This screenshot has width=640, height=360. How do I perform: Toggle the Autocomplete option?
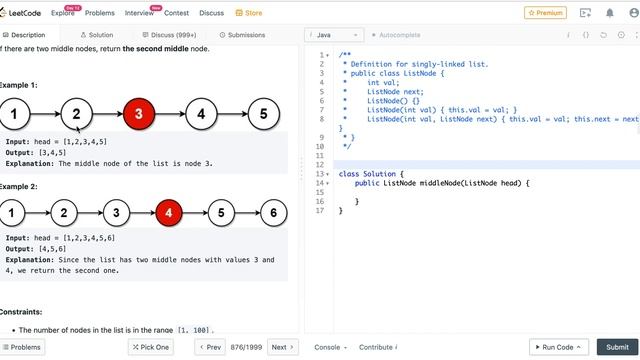pyautogui.click(x=396, y=35)
